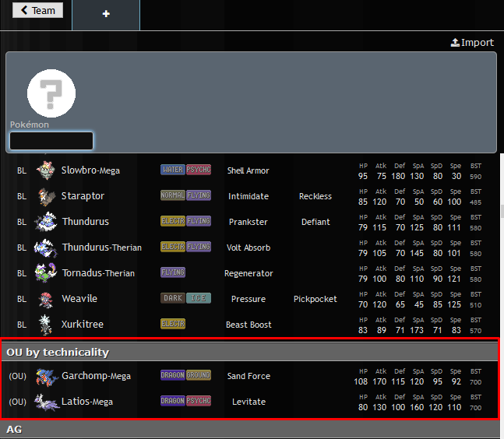
Task: Select Tornadus-Therian sprite icon
Action: click(x=46, y=273)
